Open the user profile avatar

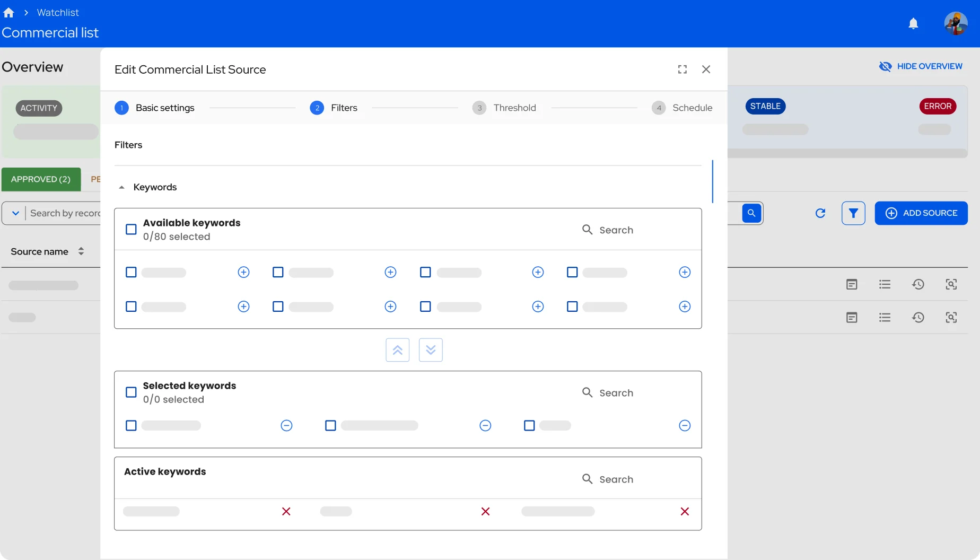956,23
